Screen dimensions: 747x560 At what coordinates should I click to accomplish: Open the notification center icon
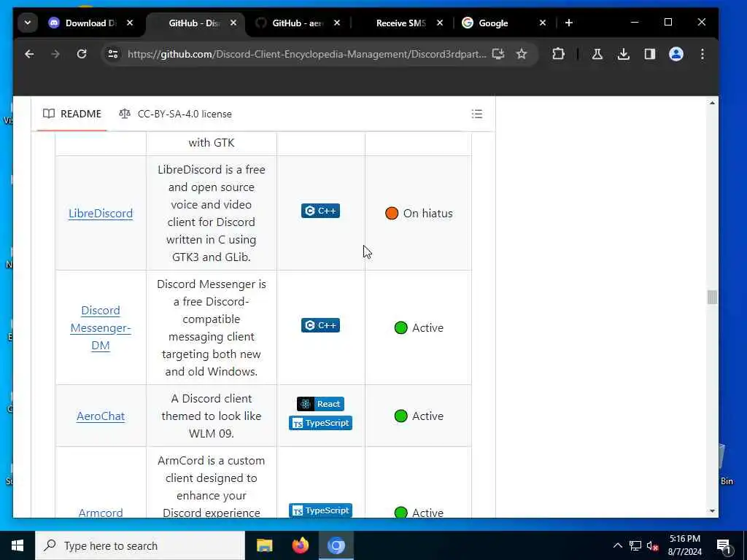tap(724, 545)
